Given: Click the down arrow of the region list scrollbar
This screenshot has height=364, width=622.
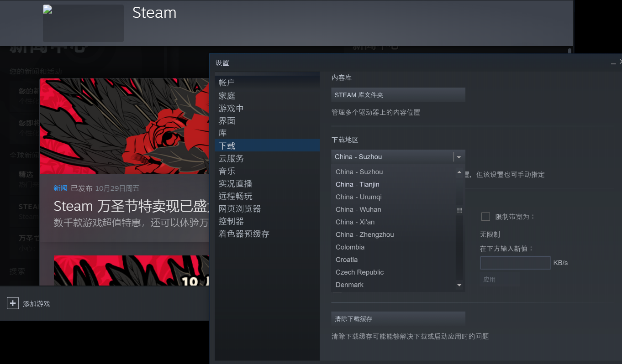Looking at the screenshot, I should tap(459, 285).
